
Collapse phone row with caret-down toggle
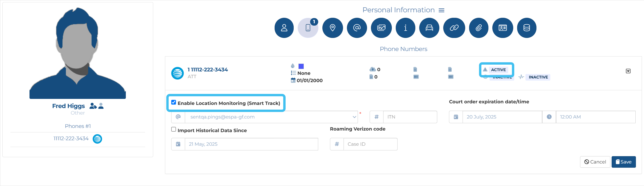[628, 71]
